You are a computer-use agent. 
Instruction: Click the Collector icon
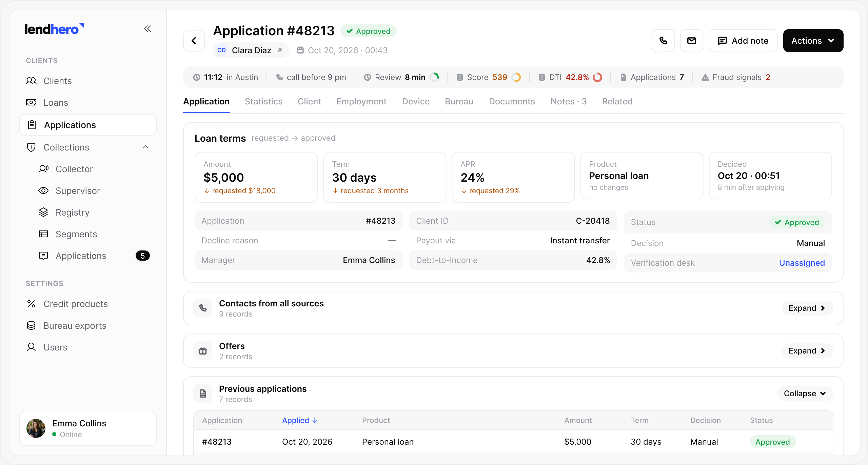click(43, 169)
